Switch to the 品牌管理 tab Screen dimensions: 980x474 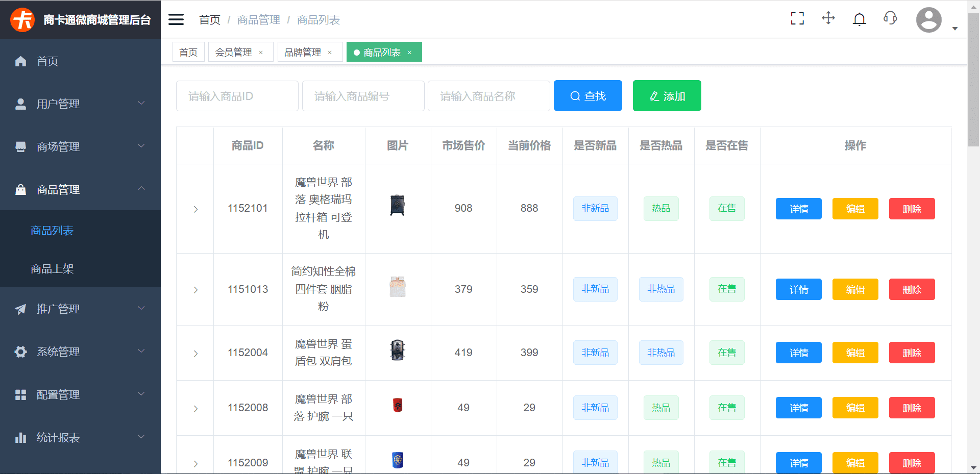coord(302,52)
